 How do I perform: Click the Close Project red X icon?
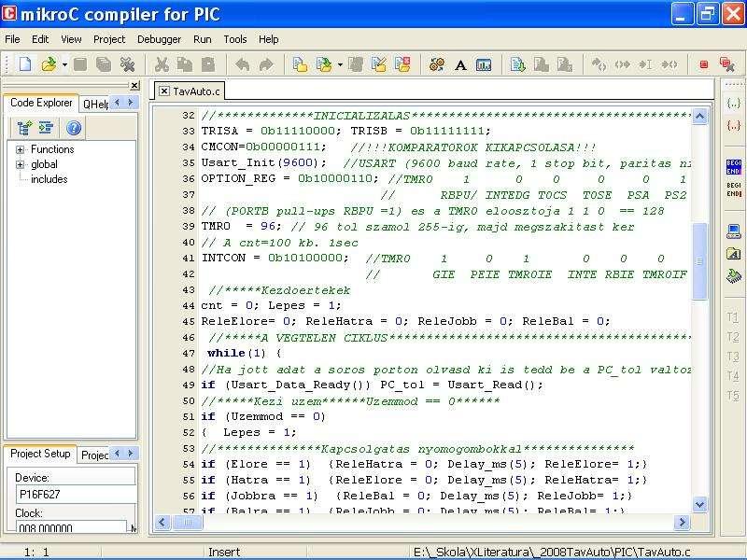pos(402,64)
